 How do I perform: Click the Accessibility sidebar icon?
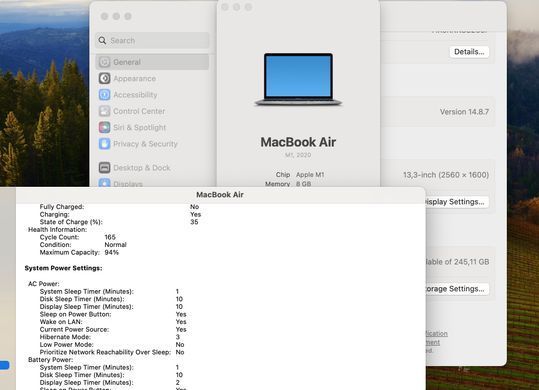[104, 94]
